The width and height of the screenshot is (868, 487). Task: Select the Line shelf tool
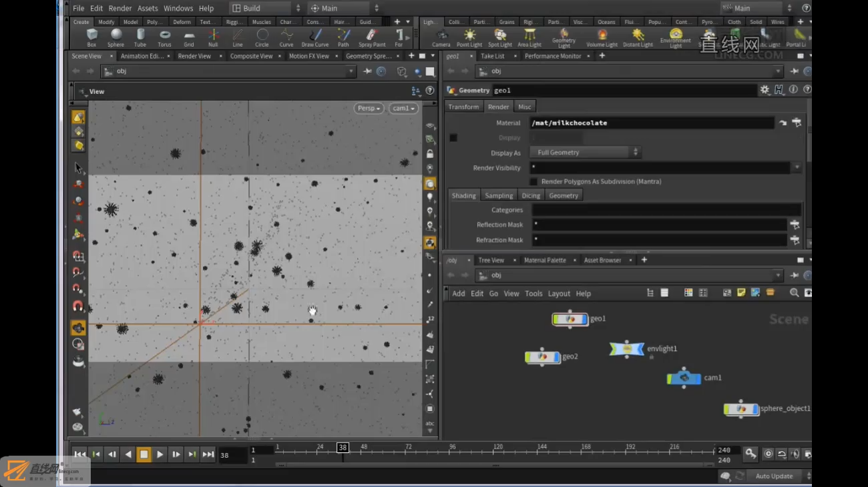click(x=238, y=37)
